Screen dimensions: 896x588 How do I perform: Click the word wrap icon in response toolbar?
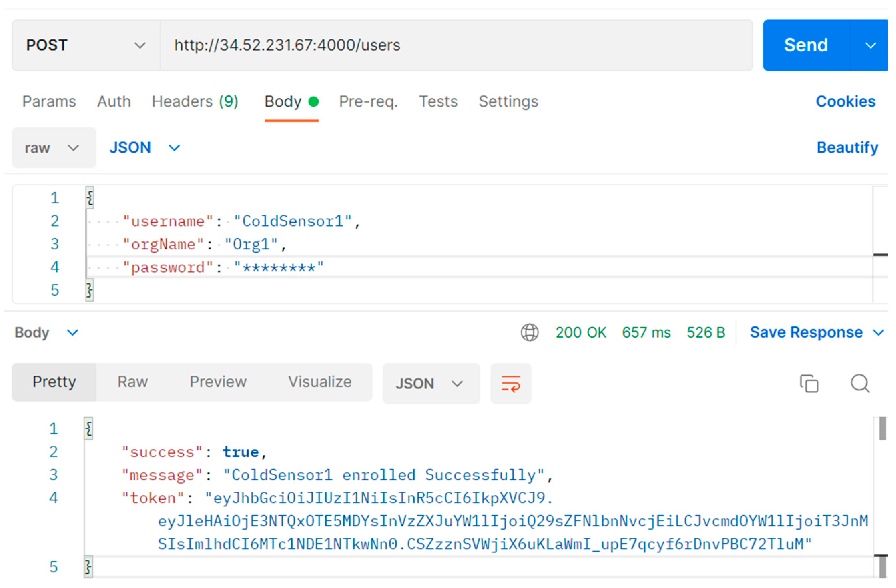click(x=511, y=383)
